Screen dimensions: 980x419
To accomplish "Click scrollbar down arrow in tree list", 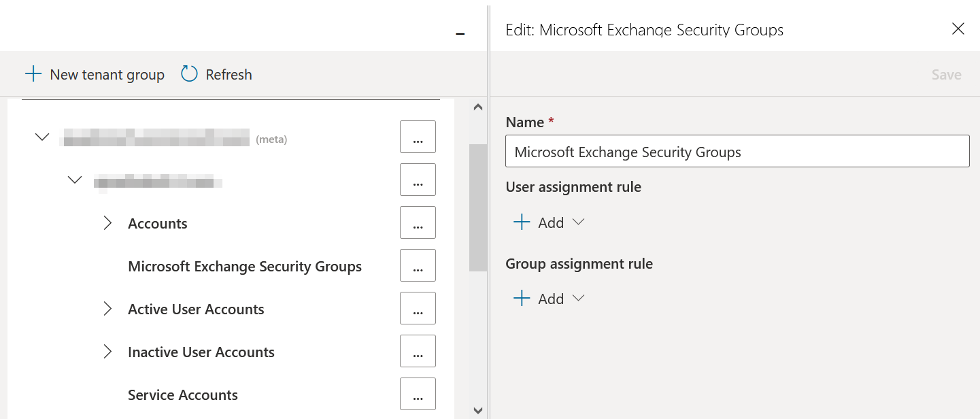I will [x=477, y=411].
